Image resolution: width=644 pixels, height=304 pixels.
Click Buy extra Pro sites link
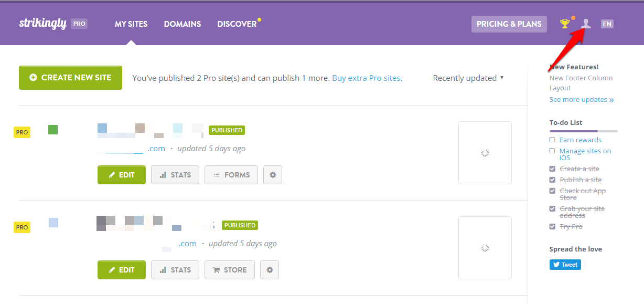tap(367, 78)
